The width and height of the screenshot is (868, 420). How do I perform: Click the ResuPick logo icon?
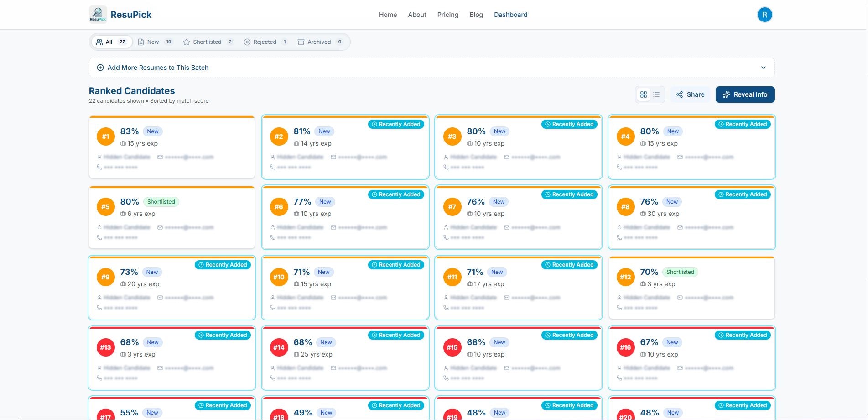coord(98,14)
